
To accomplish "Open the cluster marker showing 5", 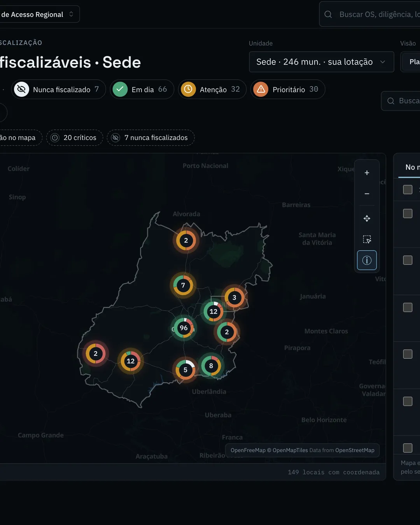I will [185, 370].
